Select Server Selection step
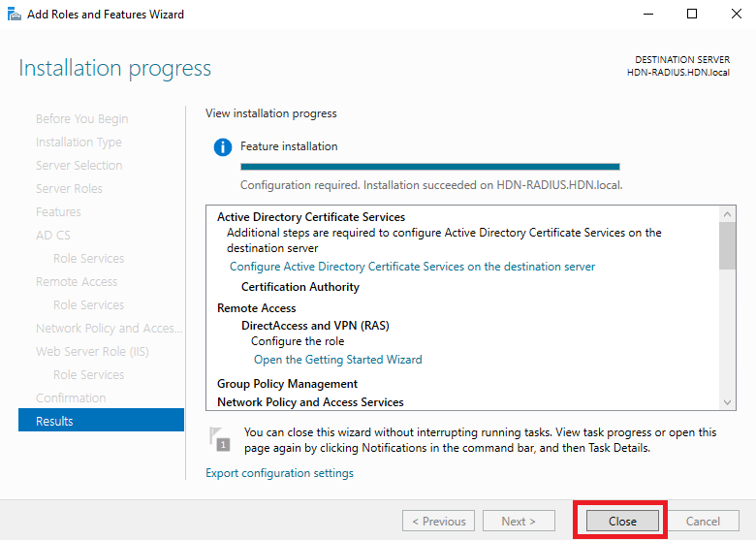Viewport: 756px width, 540px height. tap(79, 166)
